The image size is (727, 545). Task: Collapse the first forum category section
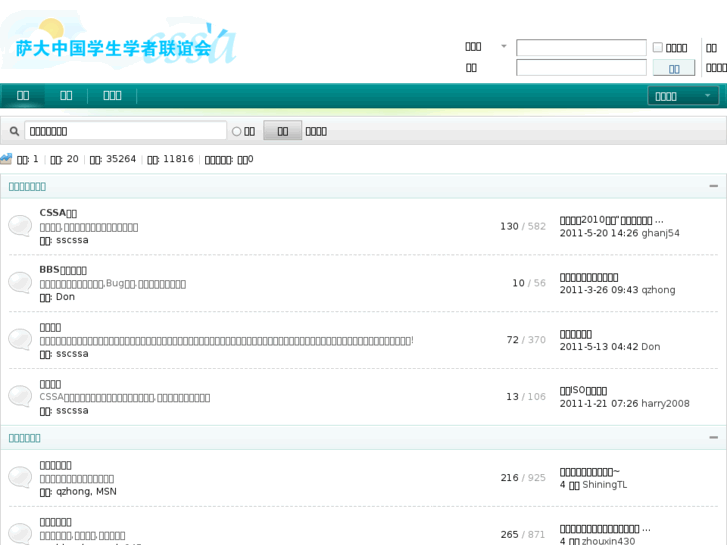pos(713,186)
